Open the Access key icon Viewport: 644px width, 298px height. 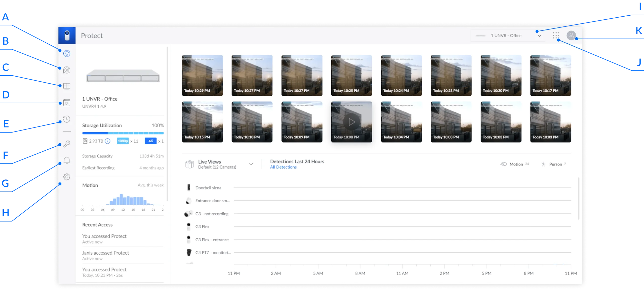67,144
